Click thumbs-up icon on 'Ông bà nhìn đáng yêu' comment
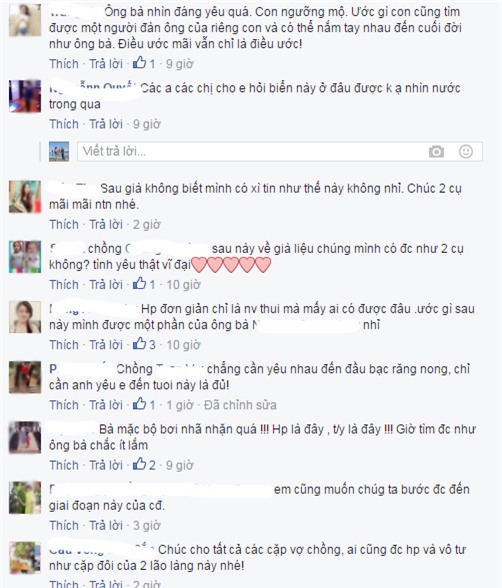Screen dimensions: 502x588 click(139, 63)
